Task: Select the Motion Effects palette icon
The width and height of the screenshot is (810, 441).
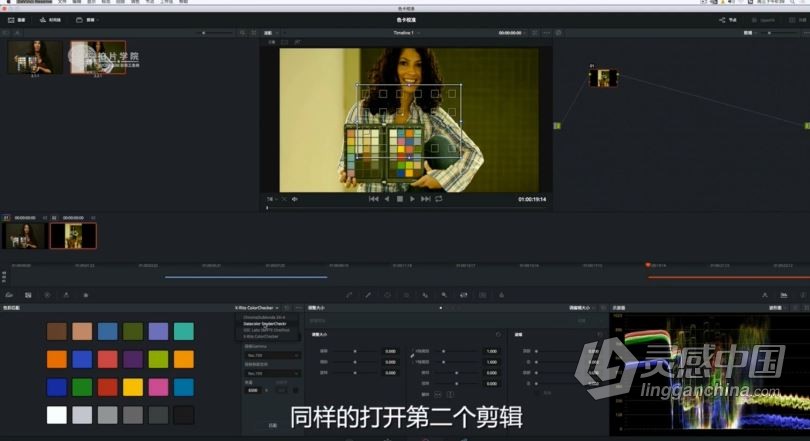Action: [x=85, y=295]
